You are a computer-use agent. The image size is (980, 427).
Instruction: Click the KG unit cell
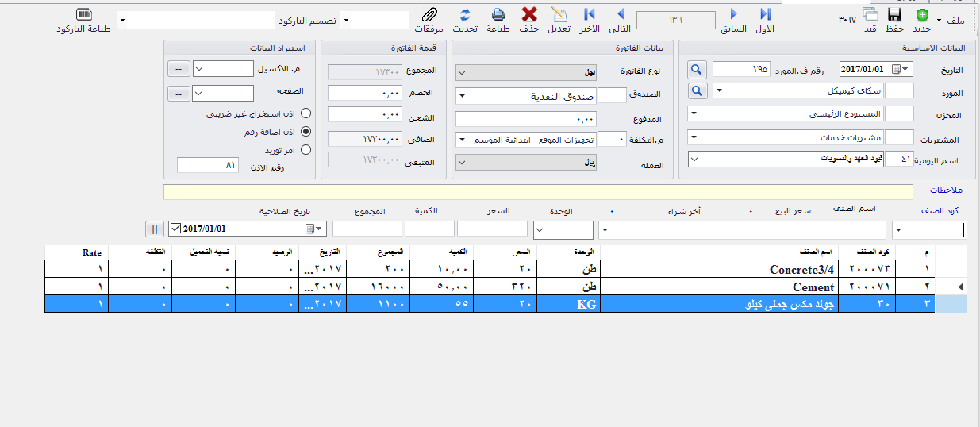tap(570, 303)
